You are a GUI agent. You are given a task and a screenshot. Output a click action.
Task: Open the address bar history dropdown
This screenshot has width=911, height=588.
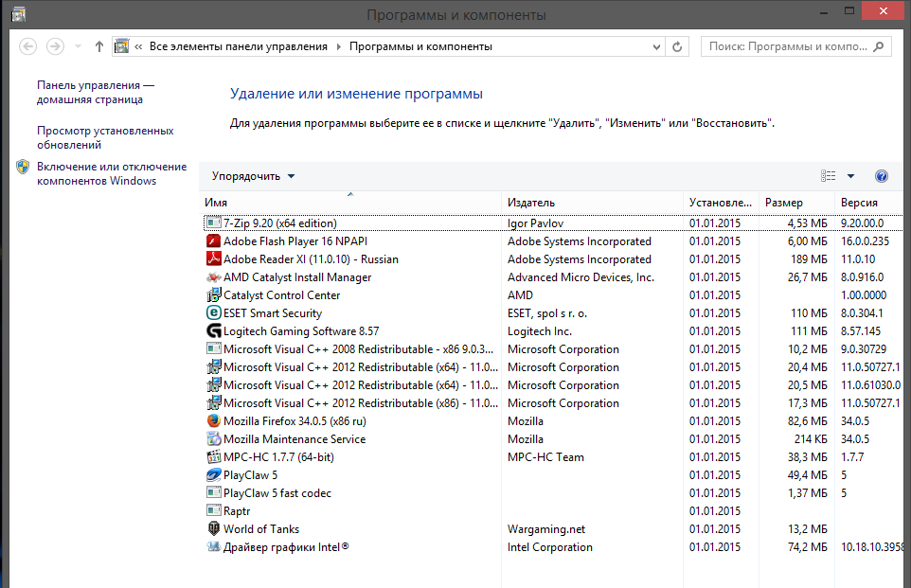pos(656,46)
